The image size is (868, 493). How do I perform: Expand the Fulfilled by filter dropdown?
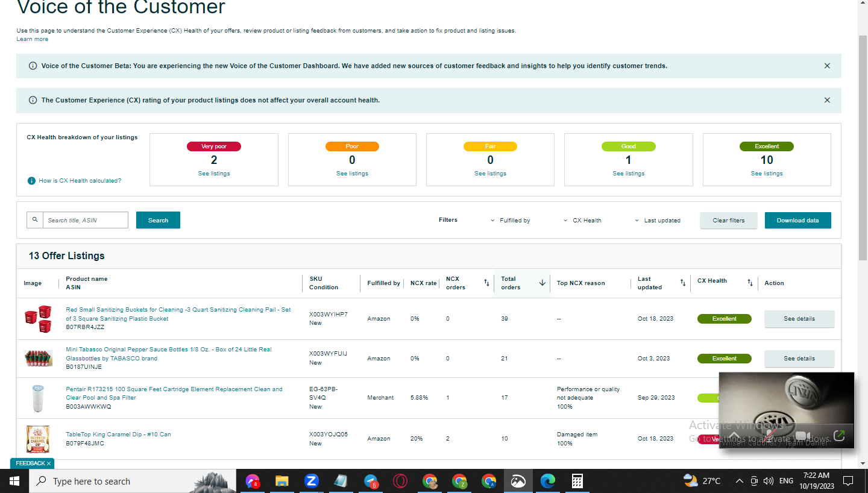pos(511,221)
